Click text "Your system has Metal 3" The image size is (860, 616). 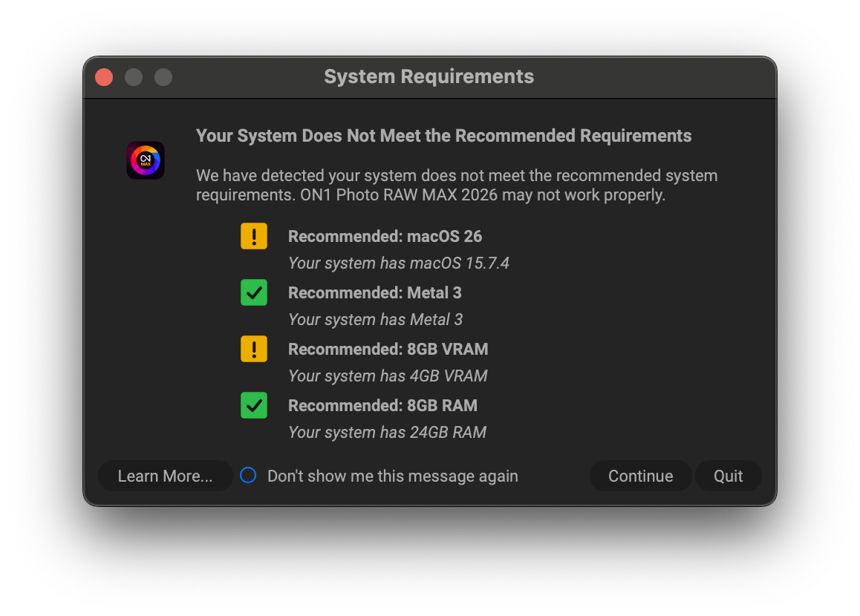(x=376, y=320)
